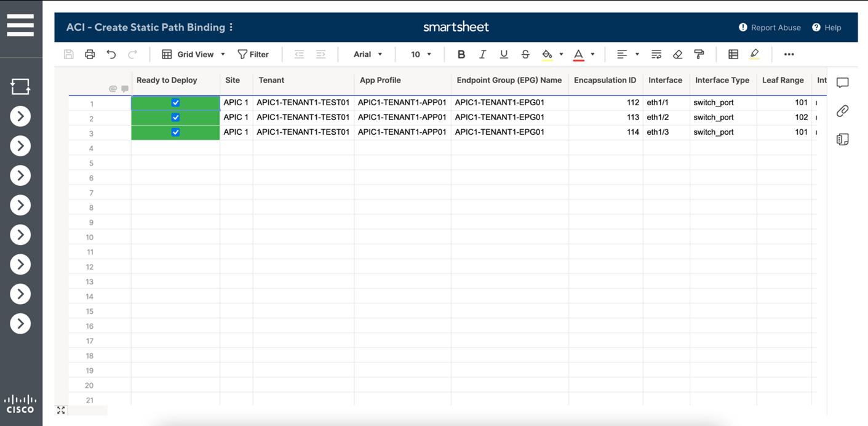868x426 pixels.
Task: Uncheck Ready to Deploy on row 2
Action: (x=175, y=117)
